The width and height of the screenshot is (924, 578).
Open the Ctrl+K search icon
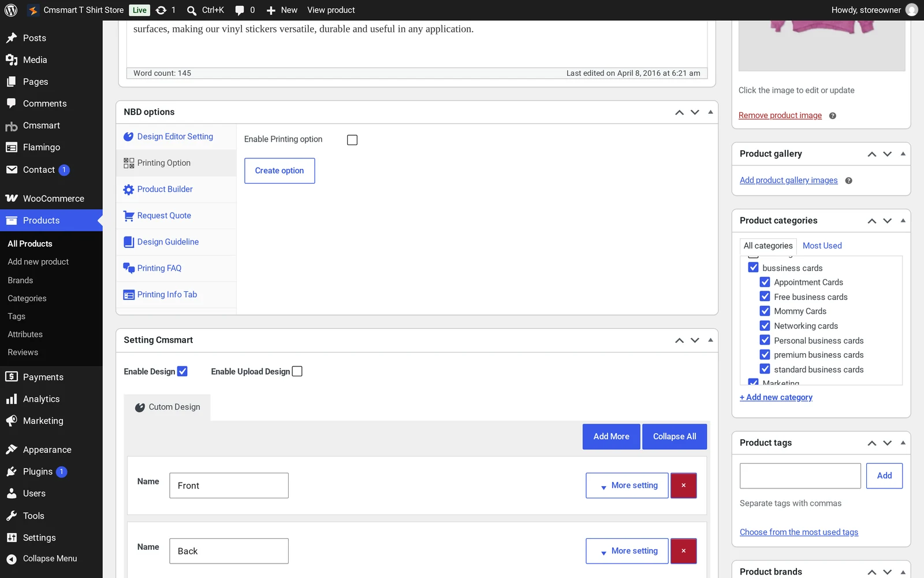(x=192, y=10)
